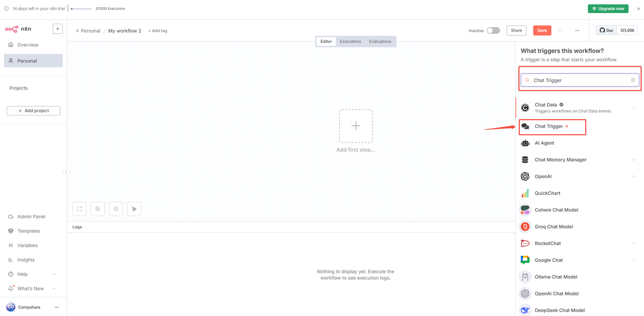Viewport: 644px width, 316px height.
Task: Switch to the Editor tab
Action: (x=326, y=41)
